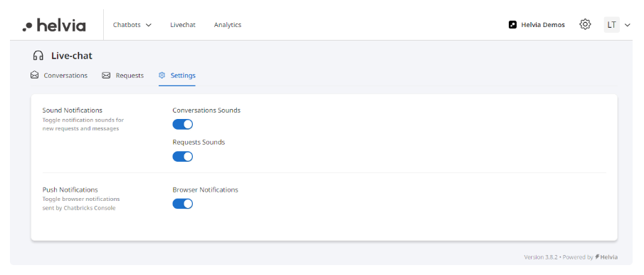Screen dimensions: 644x275
Task: Click the Live-chat page heading
Action: pos(72,56)
